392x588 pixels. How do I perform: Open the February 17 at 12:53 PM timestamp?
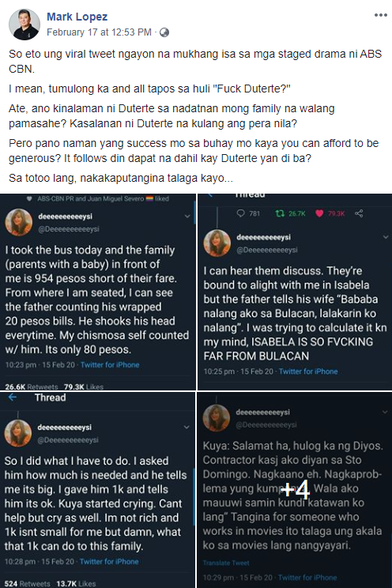point(99,32)
